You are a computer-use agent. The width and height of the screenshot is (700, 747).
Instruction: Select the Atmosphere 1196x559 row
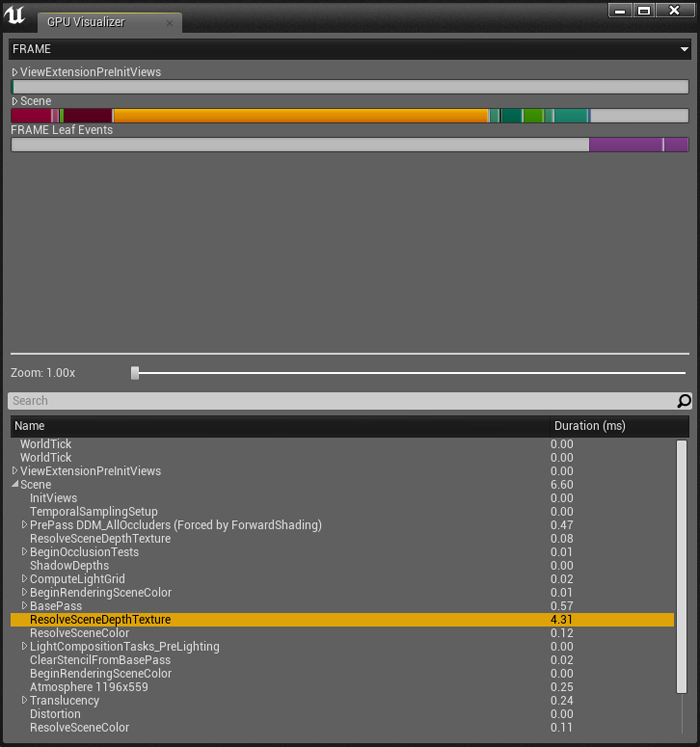(342, 687)
